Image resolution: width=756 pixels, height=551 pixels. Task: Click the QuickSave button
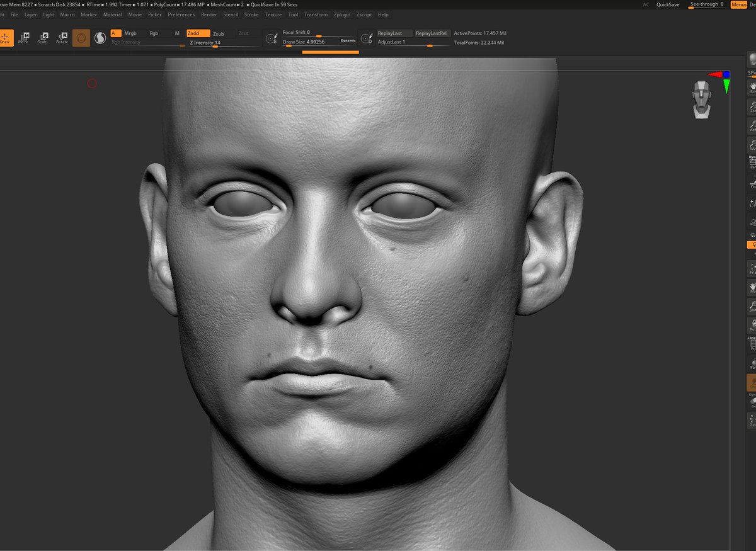[x=668, y=4]
